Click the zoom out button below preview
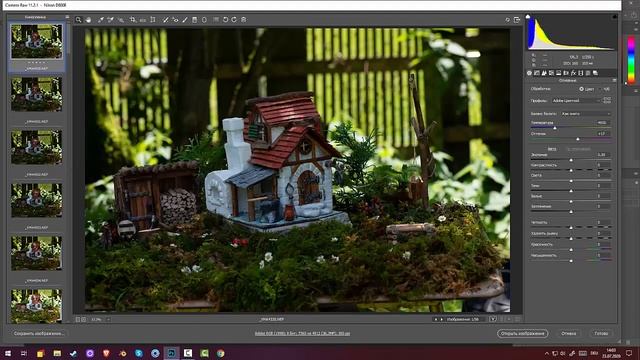The height and width of the screenshot is (360, 640). coord(78,319)
